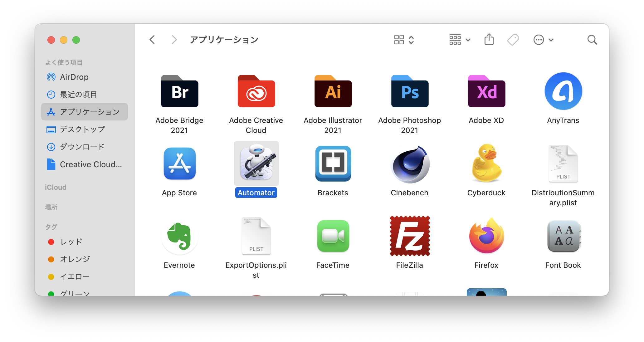Select Adobe Photoshop 2021 folder icon
644x342 pixels.
410,91
